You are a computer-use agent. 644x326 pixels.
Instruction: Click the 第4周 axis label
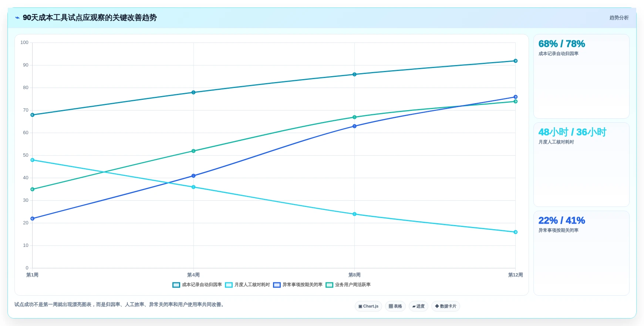coord(193,275)
